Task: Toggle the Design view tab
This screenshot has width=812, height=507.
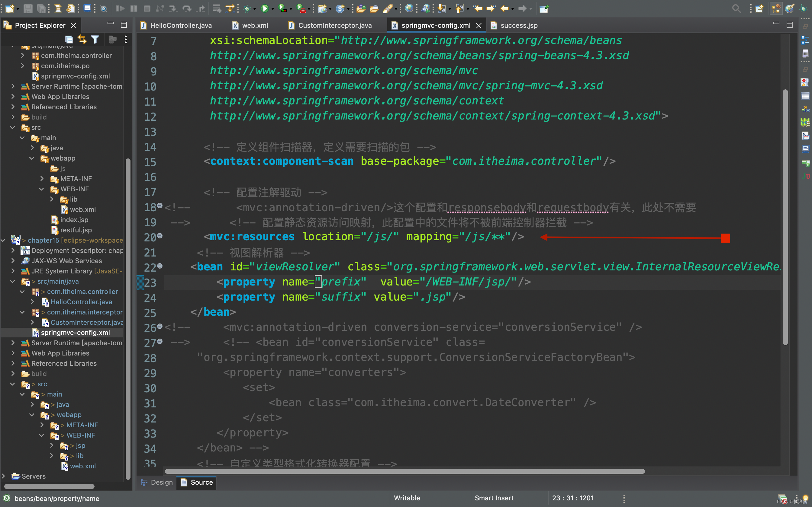Action: coord(158,483)
